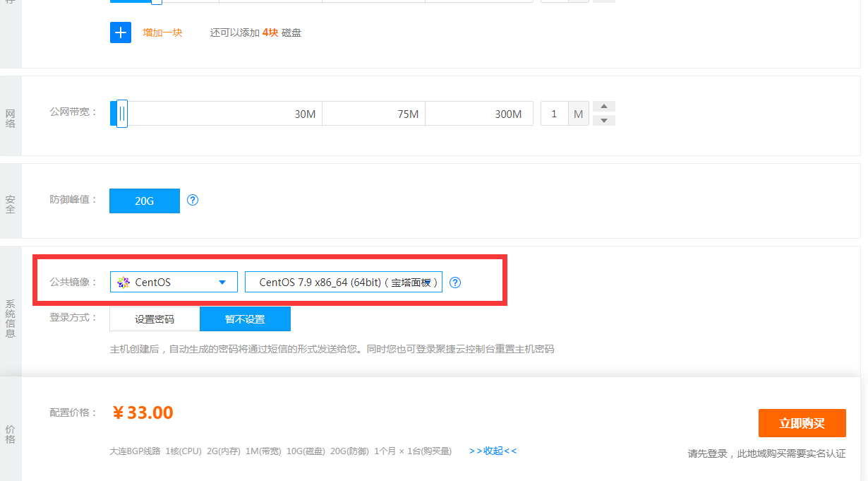Open the CentOS 7.9 x86_64 version dropdown
Image resolution: width=868 pixels, height=481 pixels.
pos(344,282)
